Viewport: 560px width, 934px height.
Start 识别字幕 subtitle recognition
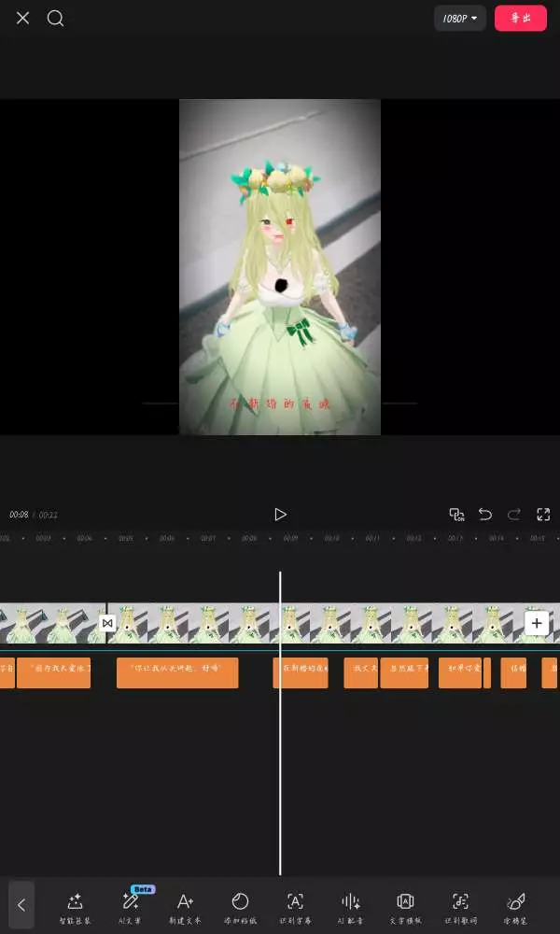point(295,909)
